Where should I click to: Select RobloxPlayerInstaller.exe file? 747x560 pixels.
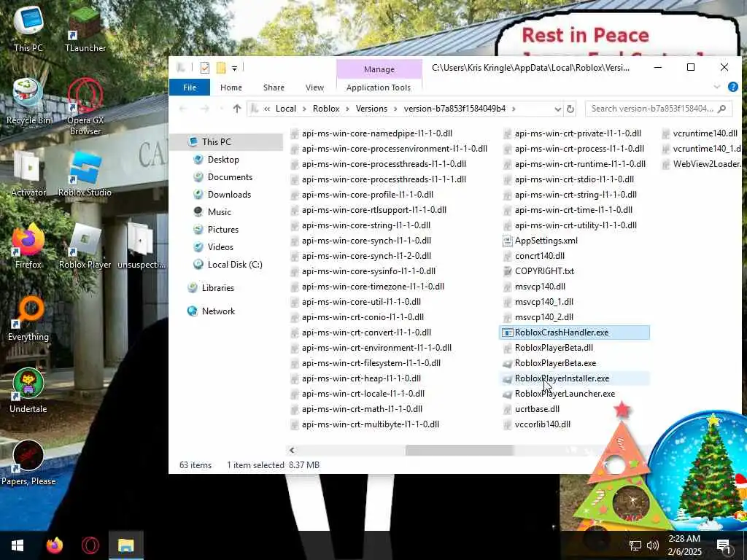[575, 378]
